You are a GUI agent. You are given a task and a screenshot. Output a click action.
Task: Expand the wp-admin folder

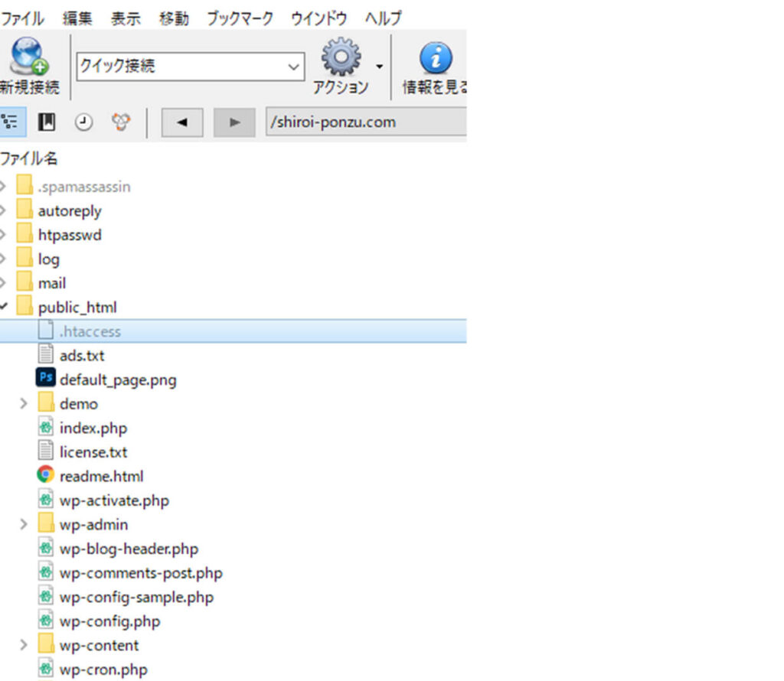[x=24, y=525]
